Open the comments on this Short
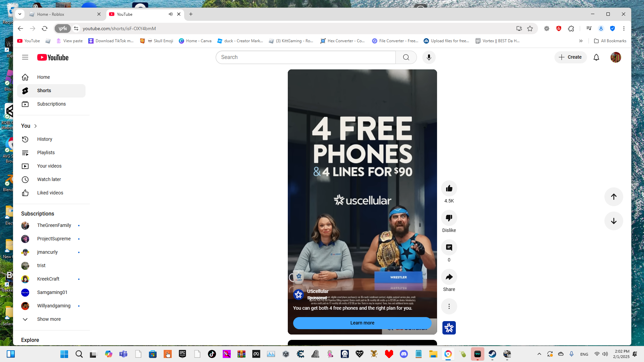 click(x=449, y=247)
